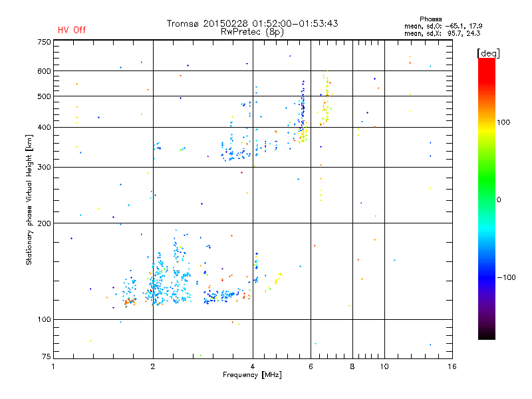Click the '750' y-axis tick label

[x=44, y=42]
